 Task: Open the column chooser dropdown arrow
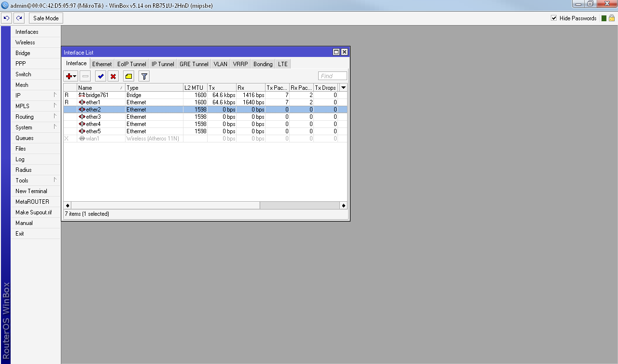(x=343, y=88)
